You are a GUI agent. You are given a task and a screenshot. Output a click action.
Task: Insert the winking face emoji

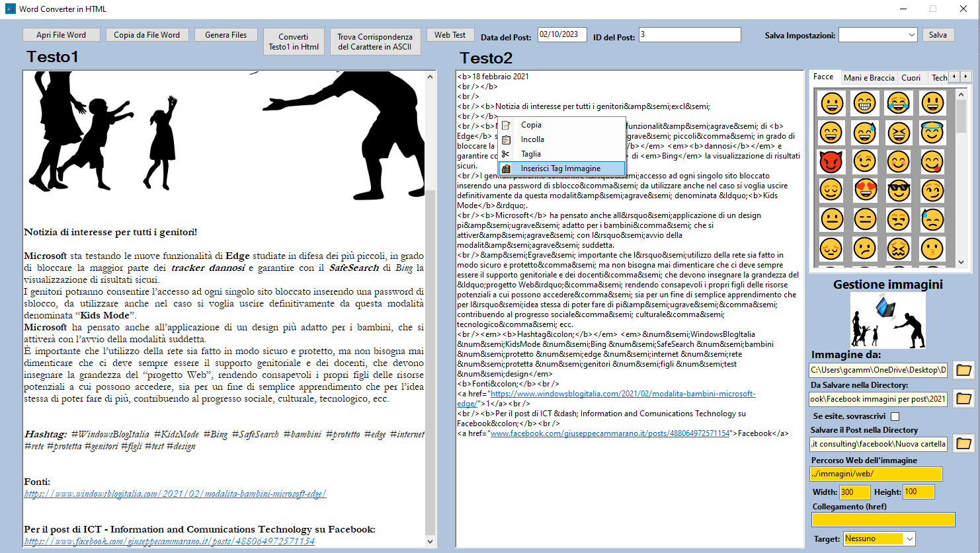click(864, 161)
